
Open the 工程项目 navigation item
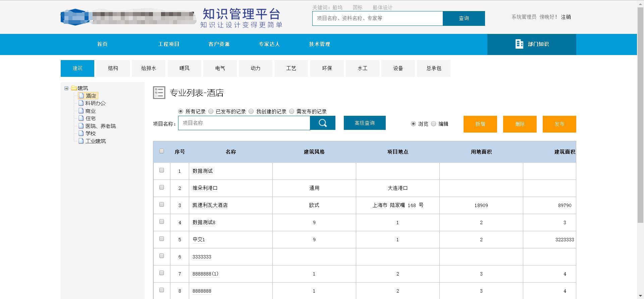(169, 44)
